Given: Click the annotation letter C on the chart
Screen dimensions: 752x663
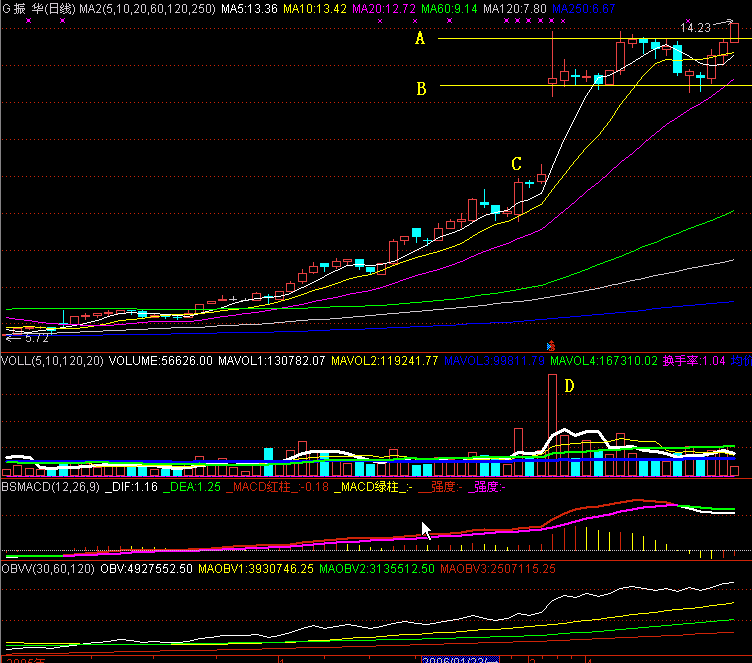Looking at the screenshot, I should (517, 163).
